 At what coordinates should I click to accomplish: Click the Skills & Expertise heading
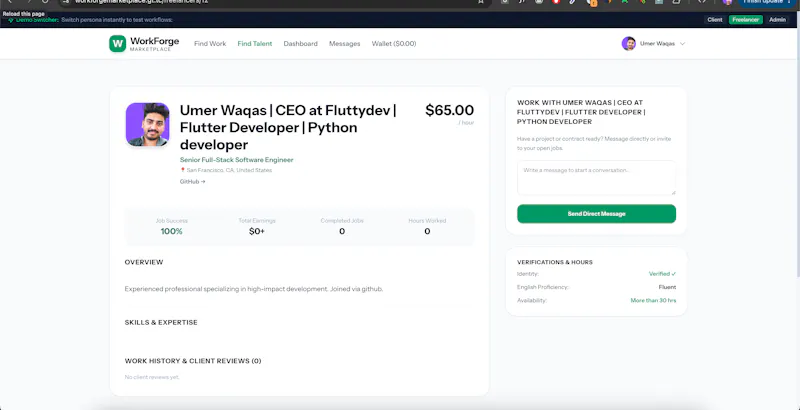pos(161,322)
